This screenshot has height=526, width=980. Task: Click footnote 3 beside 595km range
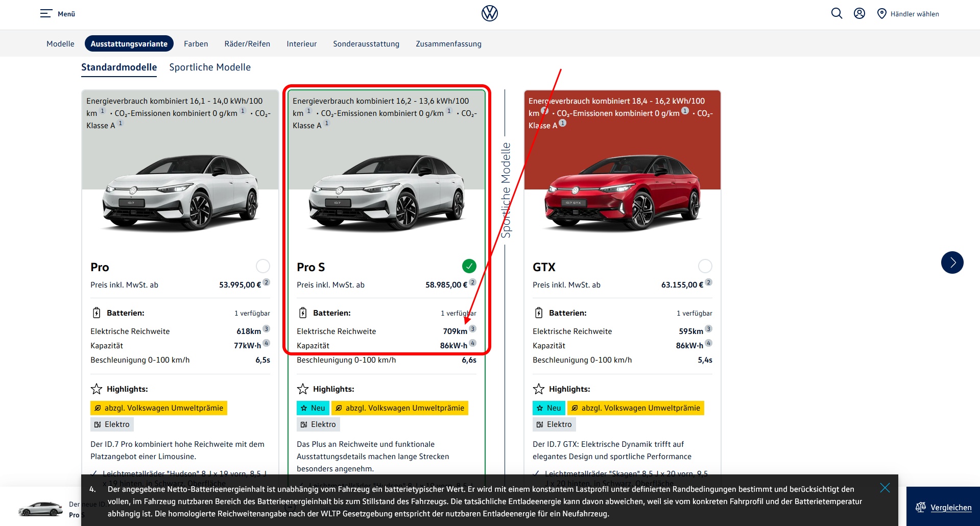pyautogui.click(x=709, y=329)
